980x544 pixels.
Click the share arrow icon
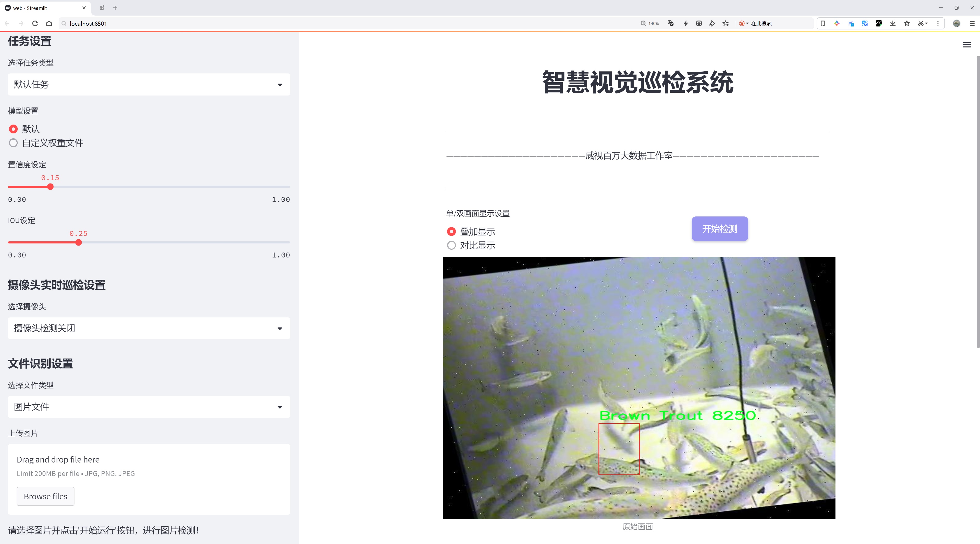coord(712,23)
